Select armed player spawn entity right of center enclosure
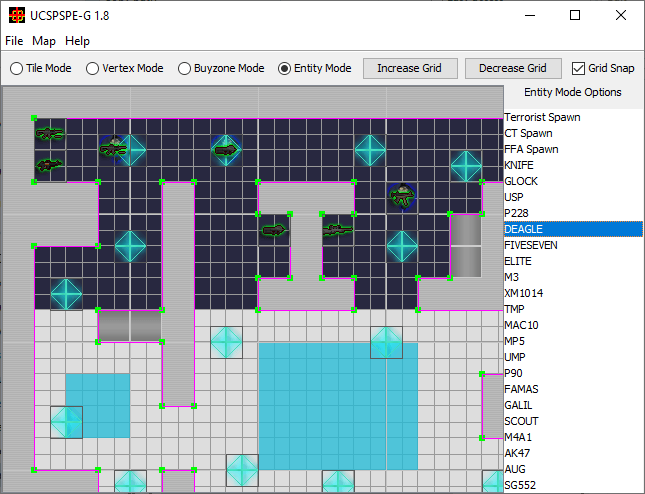645x494 pixels. click(x=402, y=197)
